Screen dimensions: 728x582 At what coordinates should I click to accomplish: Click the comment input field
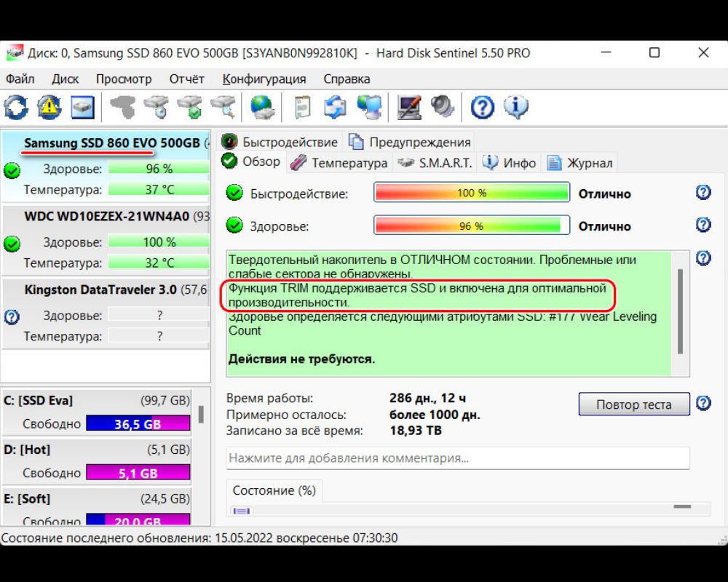pos(458,458)
